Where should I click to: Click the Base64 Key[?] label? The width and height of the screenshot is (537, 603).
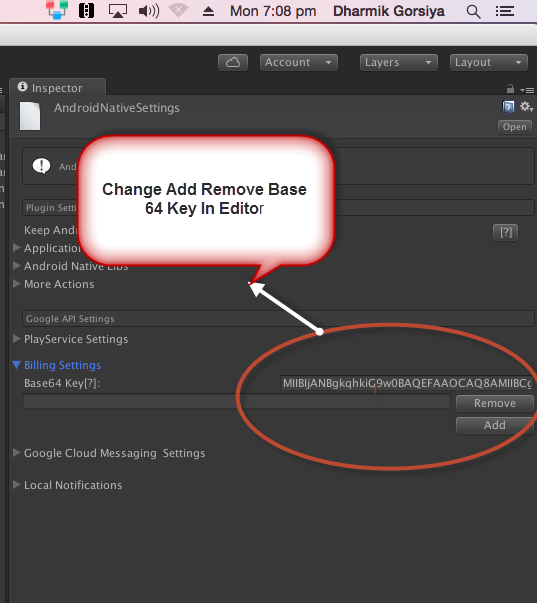pyautogui.click(x=62, y=383)
